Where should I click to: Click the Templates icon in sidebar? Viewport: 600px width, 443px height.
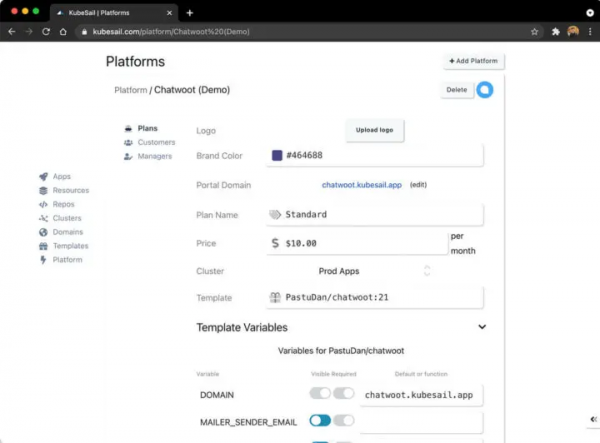43,246
